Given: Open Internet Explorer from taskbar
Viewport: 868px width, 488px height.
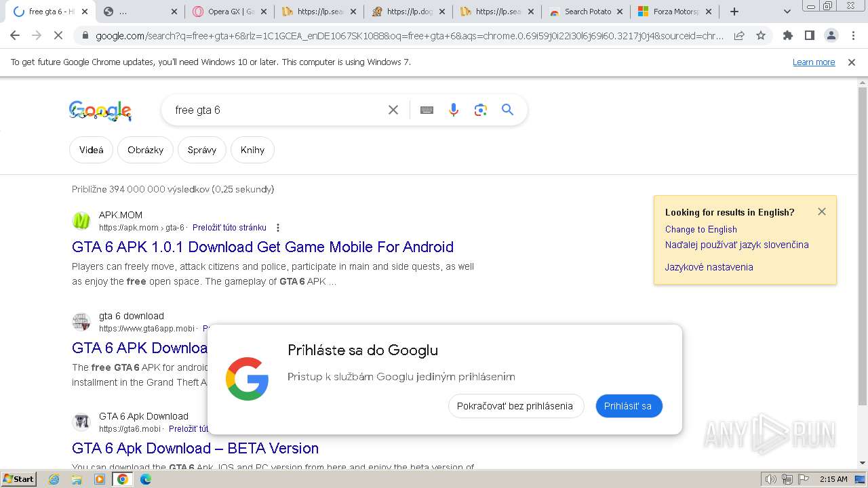Looking at the screenshot, I should click(x=54, y=479).
